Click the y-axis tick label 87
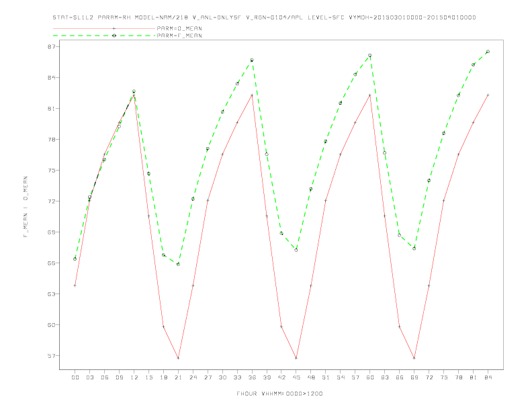The height and width of the screenshot is (411, 532). click(52, 46)
